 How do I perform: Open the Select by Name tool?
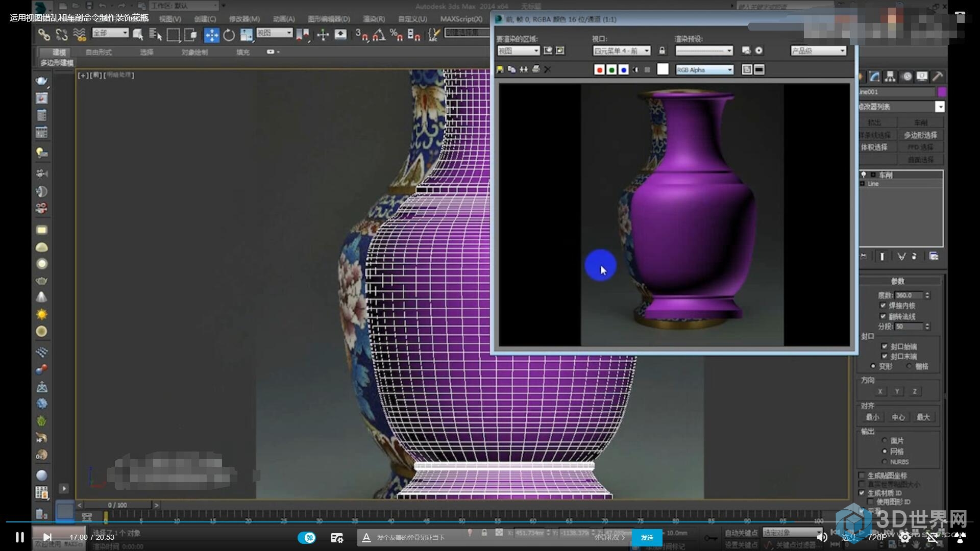pyautogui.click(x=155, y=35)
